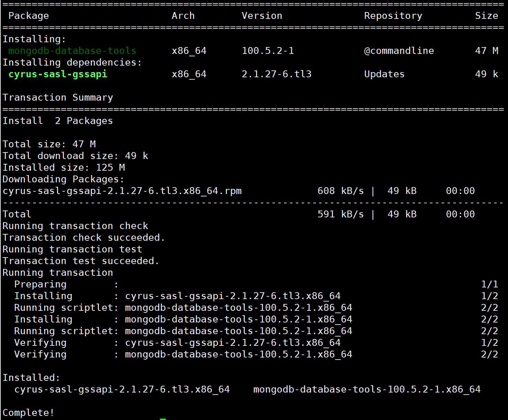The height and width of the screenshot is (420, 508).
Task: Click the 'cyrus-sasl-gssapi-2.1.27-6.tl3.x86_64.rpm' filename
Action: (122, 191)
